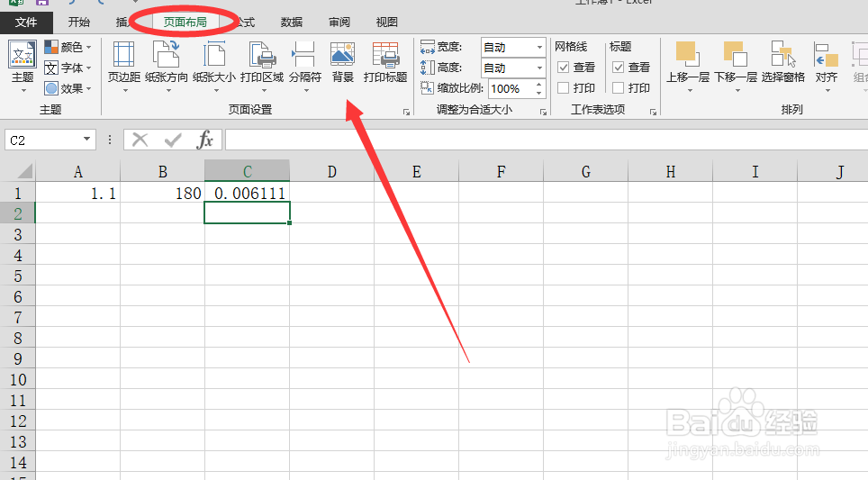Select column C header
The width and height of the screenshot is (868, 480).
coord(247,172)
